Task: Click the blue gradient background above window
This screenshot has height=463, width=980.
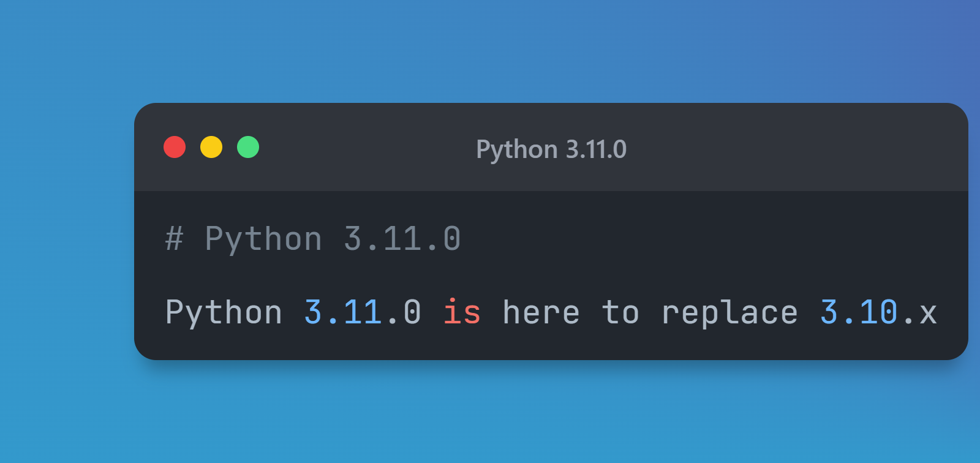Action: pos(490,49)
